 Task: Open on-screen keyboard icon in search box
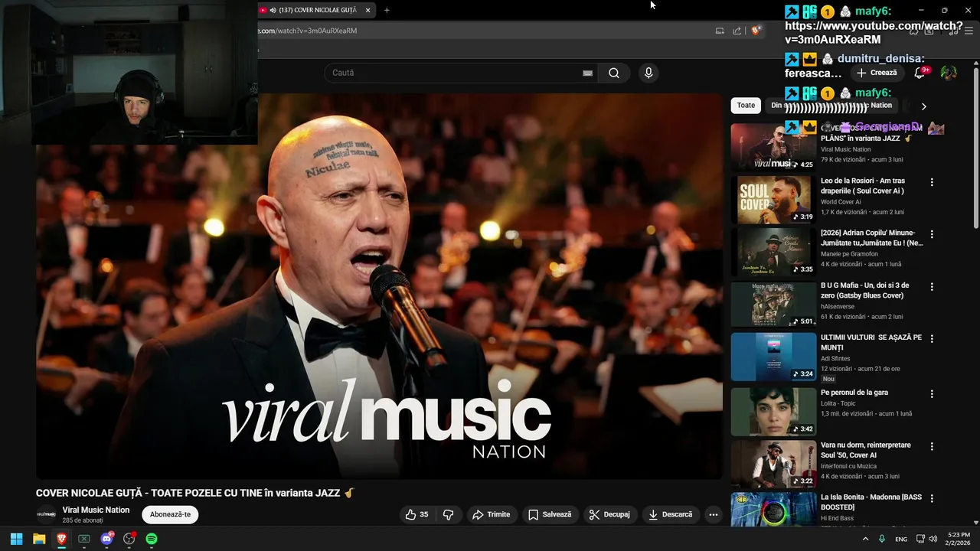(x=587, y=73)
